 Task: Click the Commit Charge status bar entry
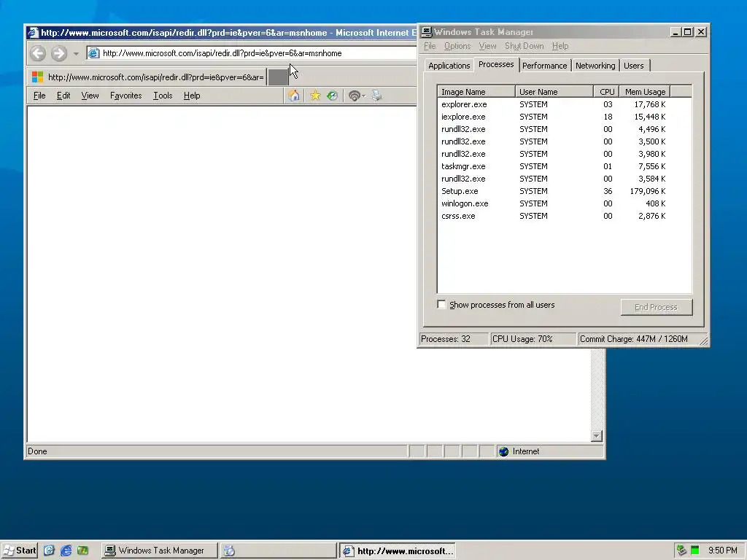[638, 339]
